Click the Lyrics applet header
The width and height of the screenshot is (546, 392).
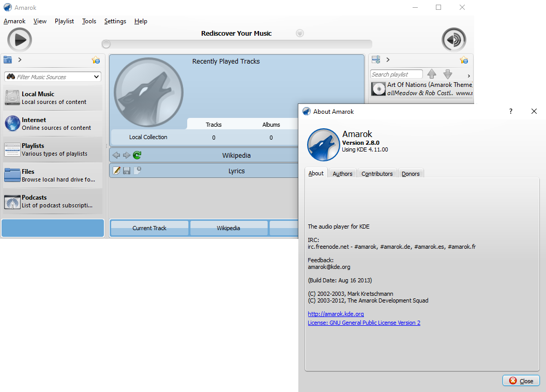pyautogui.click(x=236, y=171)
